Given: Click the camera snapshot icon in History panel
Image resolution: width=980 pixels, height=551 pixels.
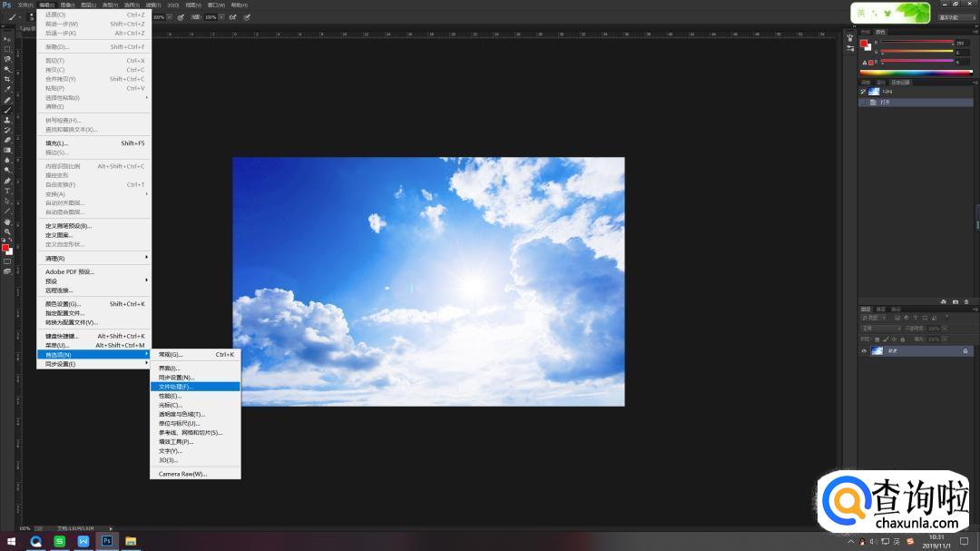Looking at the screenshot, I should 955,301.
